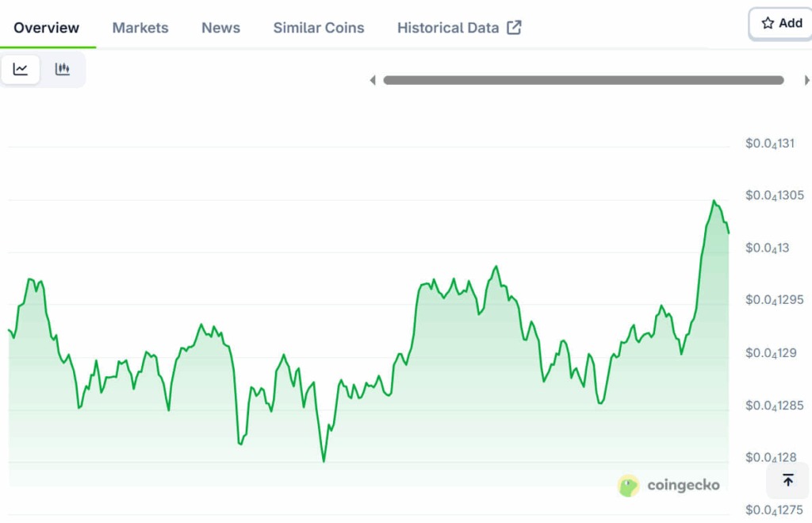Click the coingecko watermark text
Viewport: 812px width, 523px height.
pyautogui.click(x=683, y=485)
